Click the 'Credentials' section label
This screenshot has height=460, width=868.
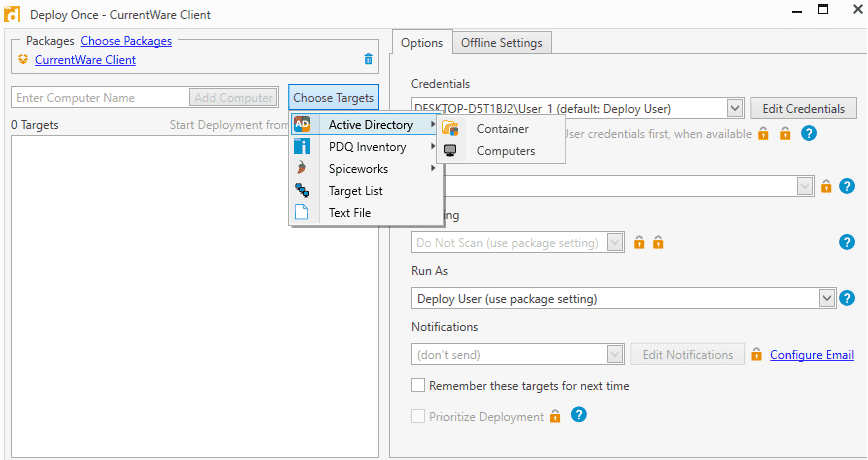(440, 84)
